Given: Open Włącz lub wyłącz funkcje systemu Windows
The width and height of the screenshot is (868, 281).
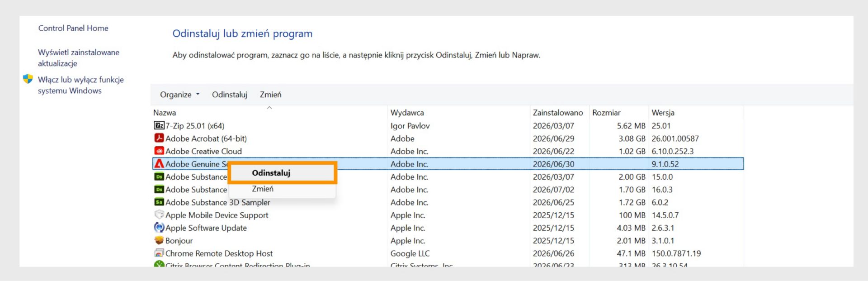Looking at the screenshot, I should [81, 85].
